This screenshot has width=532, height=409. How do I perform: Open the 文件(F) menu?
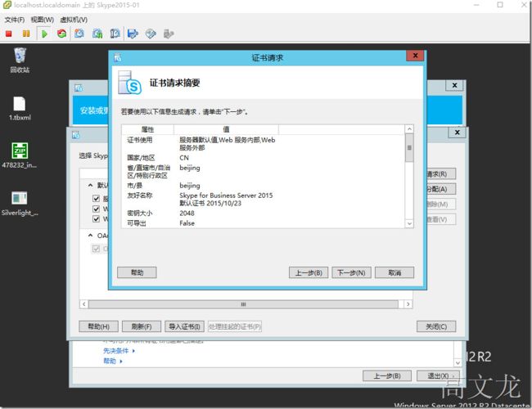coord(15,20)
